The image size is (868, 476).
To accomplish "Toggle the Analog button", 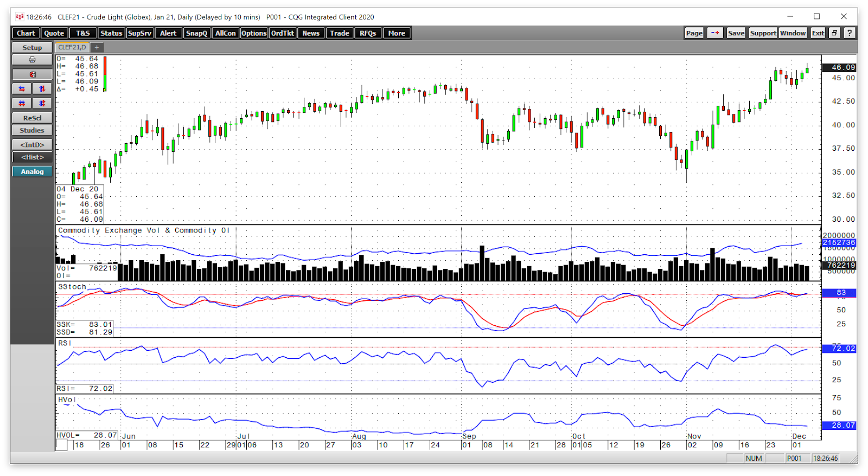I will point(32,171).
